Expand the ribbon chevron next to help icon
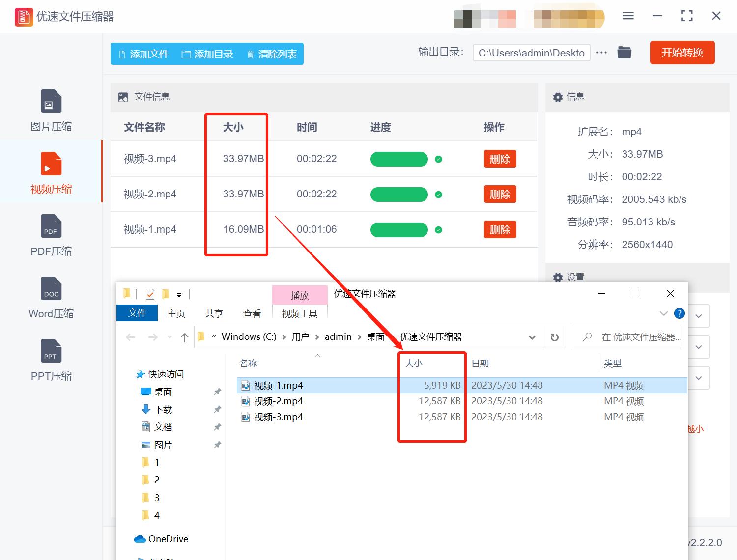The height and width of the screenshot is (560, 737). point(664,313)
